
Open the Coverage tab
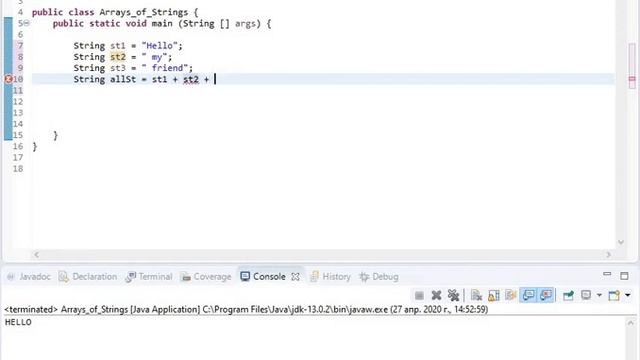[206, 277]
